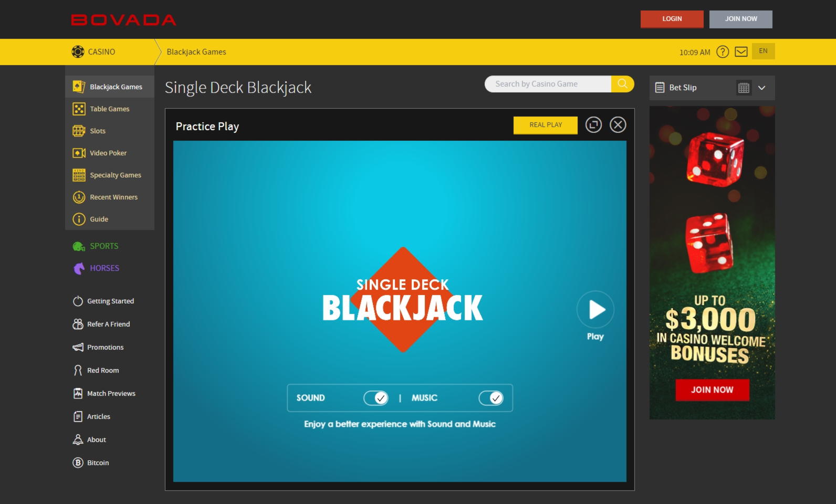Open Slots menu label

tap(98, 131)
